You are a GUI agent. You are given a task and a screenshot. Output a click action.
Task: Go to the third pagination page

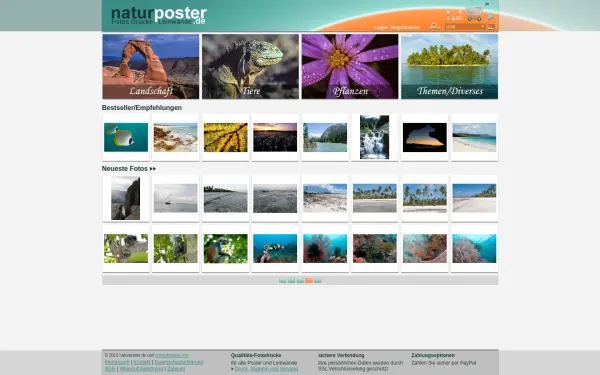coord(300,281)
